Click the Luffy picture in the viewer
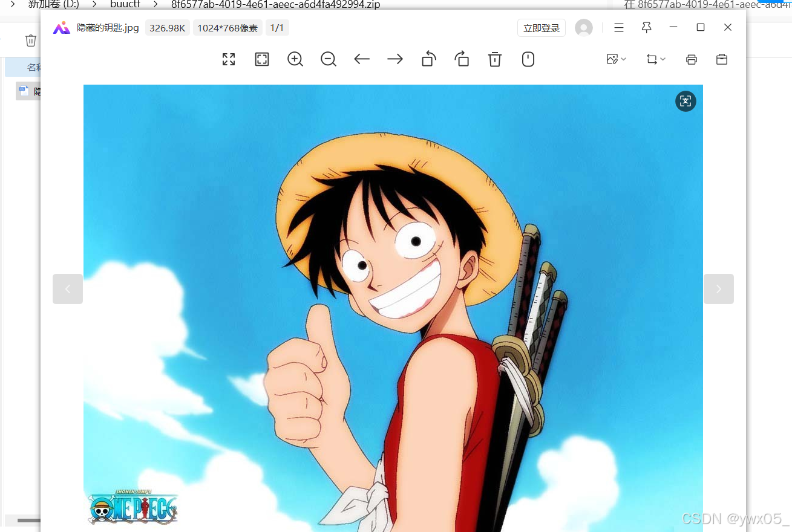The width and height of the screenshot is (792, 532). tap(393, 308)
